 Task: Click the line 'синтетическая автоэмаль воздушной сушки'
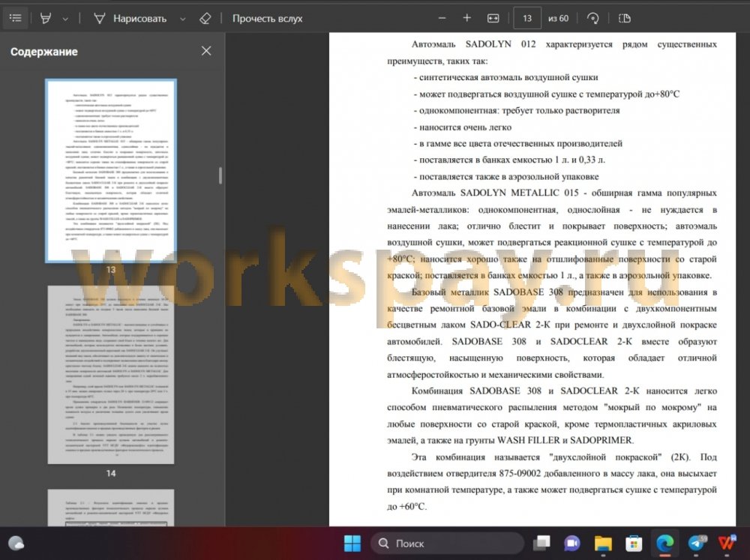[506, 77]
